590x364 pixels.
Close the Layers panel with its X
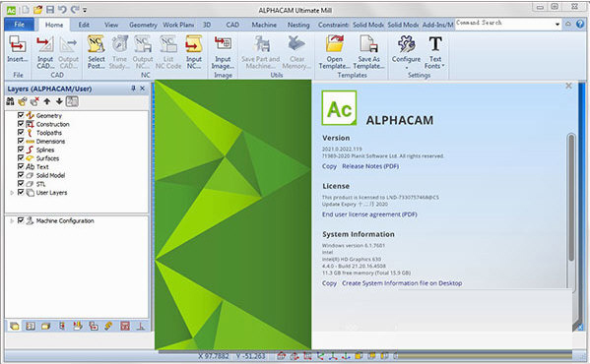click(142, 89)
